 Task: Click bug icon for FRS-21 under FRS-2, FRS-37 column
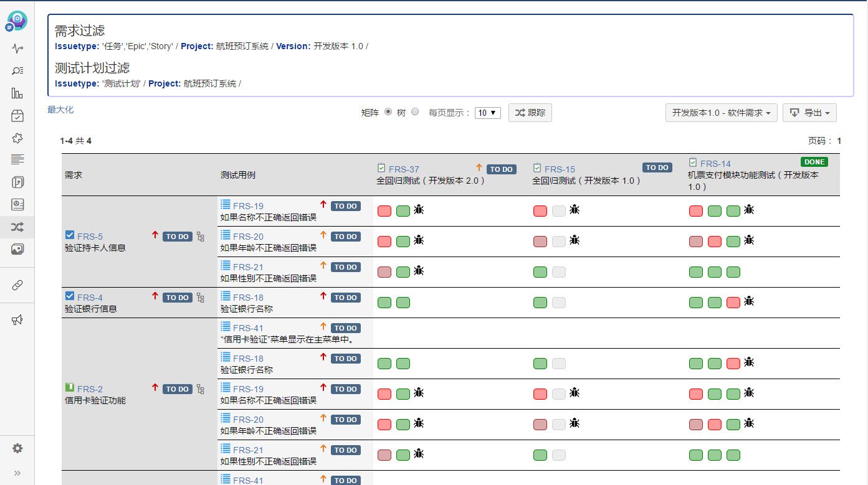[x=419, y=454]
